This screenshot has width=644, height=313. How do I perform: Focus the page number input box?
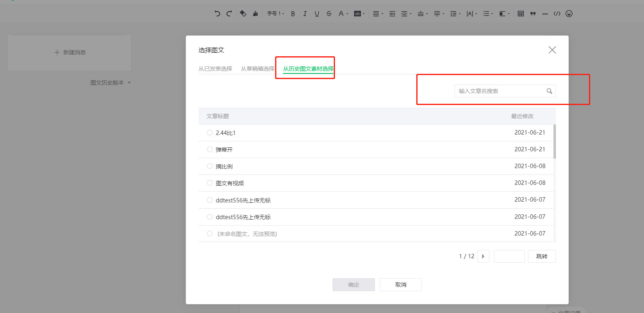point(509,256)
